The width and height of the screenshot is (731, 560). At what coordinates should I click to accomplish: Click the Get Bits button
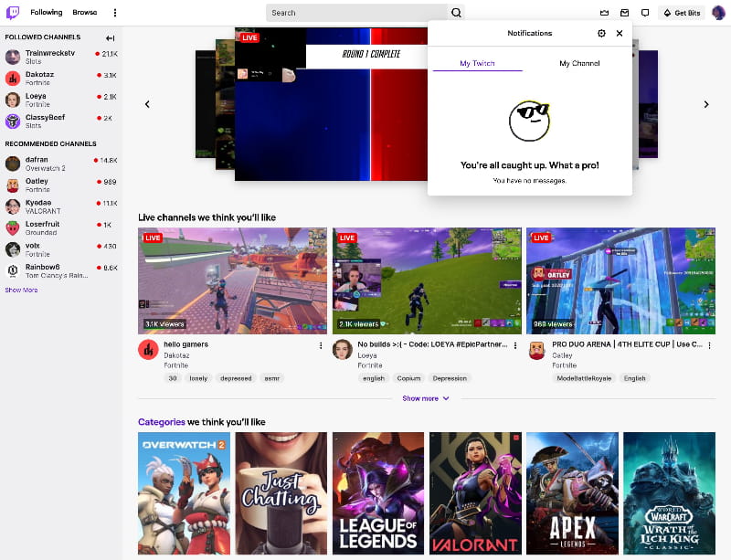(682, 13)
